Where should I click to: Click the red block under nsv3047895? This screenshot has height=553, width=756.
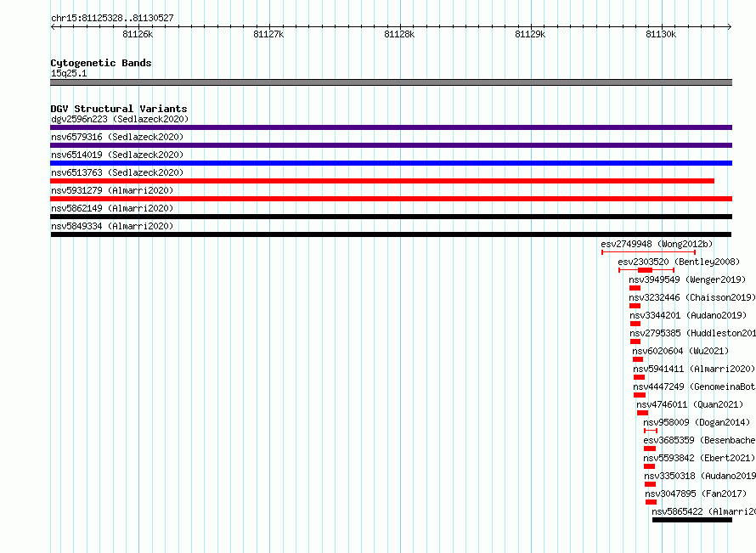pyautogui.click(x=652, y=502)
